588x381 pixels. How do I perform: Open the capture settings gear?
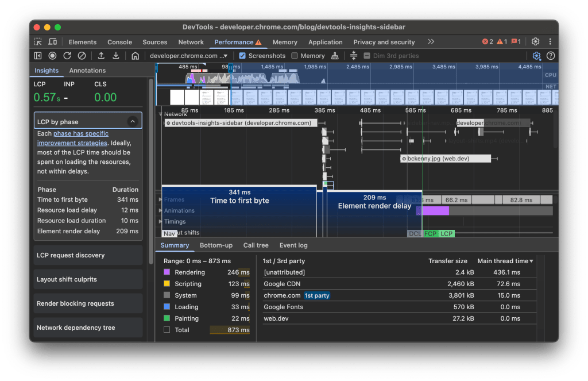click(536, 56)
